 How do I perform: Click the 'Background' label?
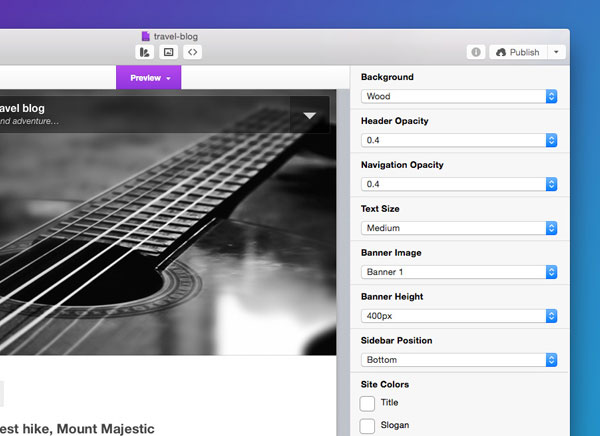tap(387, 77)
